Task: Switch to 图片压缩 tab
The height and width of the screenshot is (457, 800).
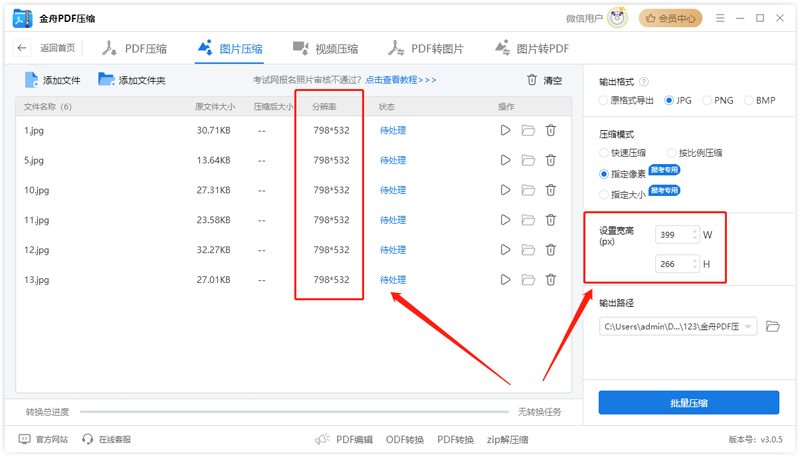Action: 230,48
